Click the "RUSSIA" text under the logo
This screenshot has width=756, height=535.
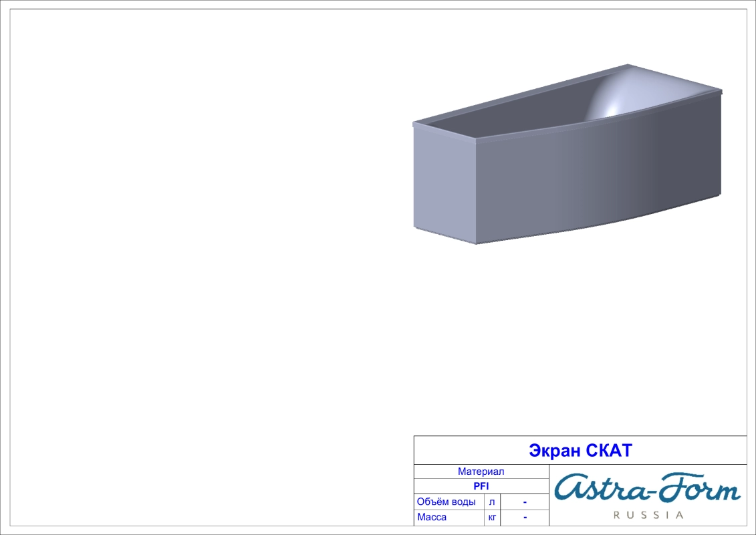(648, 515)
